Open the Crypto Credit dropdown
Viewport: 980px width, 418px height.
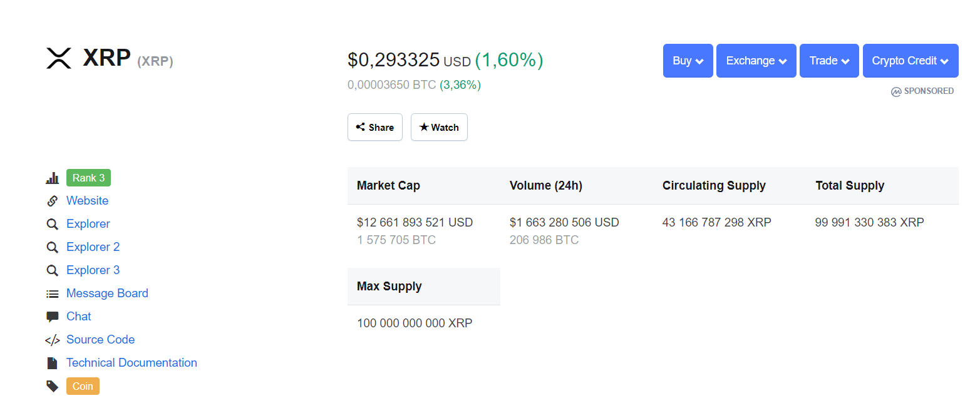910,60
